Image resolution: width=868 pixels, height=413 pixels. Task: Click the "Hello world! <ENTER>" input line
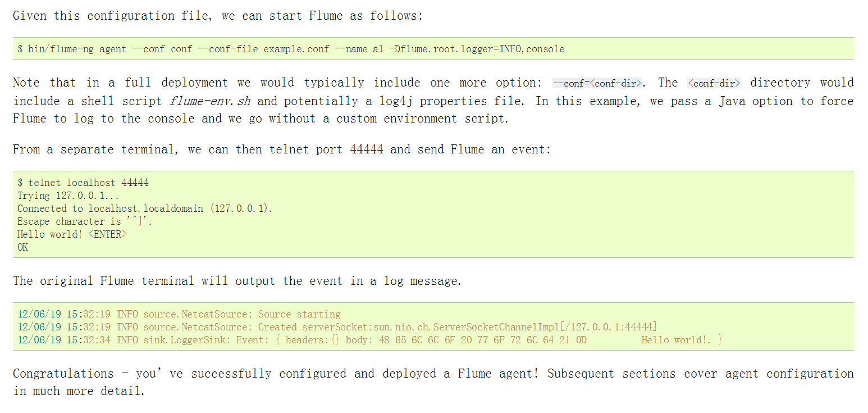pos(72,234)
